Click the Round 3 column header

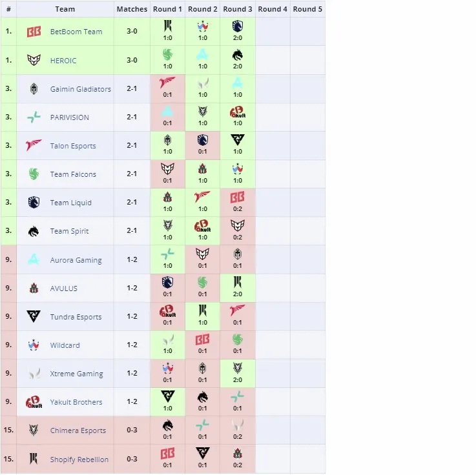coord(238,9)
